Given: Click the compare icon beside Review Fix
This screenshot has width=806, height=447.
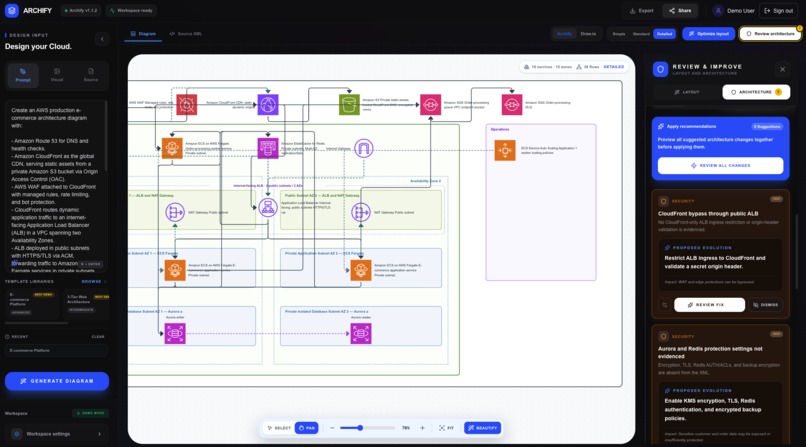Looking at the screenshot, I should coord(665,305).
